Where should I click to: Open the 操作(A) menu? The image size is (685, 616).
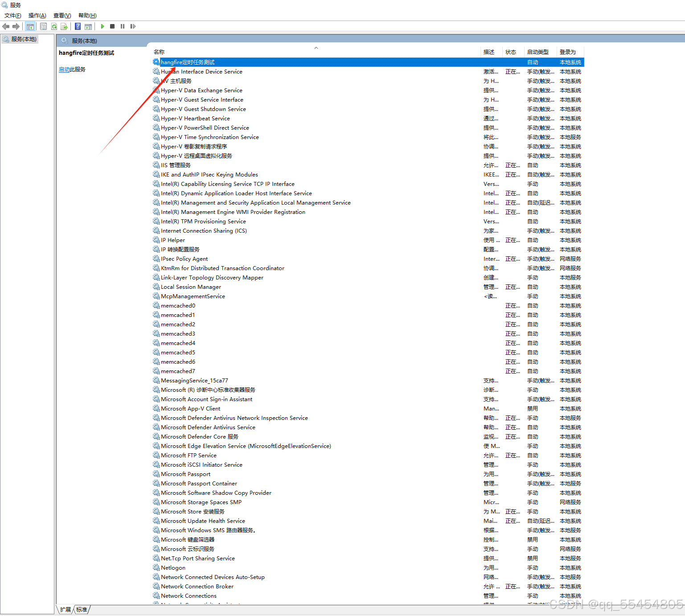click(37, 15)
